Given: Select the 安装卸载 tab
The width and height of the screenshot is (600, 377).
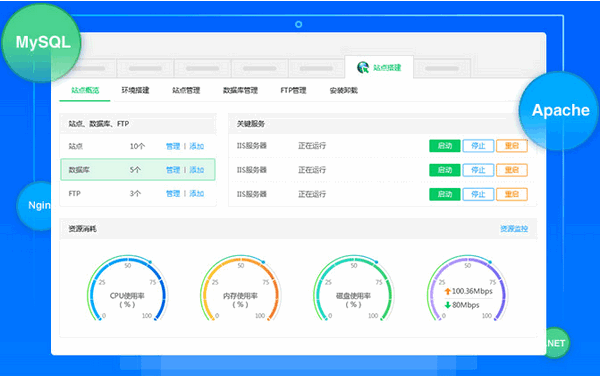Looking at the screenshot, I should pos(344,90).
